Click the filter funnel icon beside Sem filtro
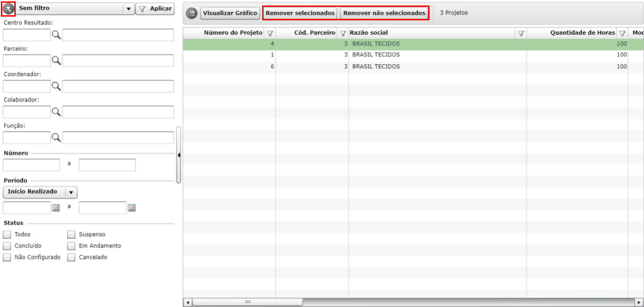Screen dimensions: 644x307 click(8, 9)
